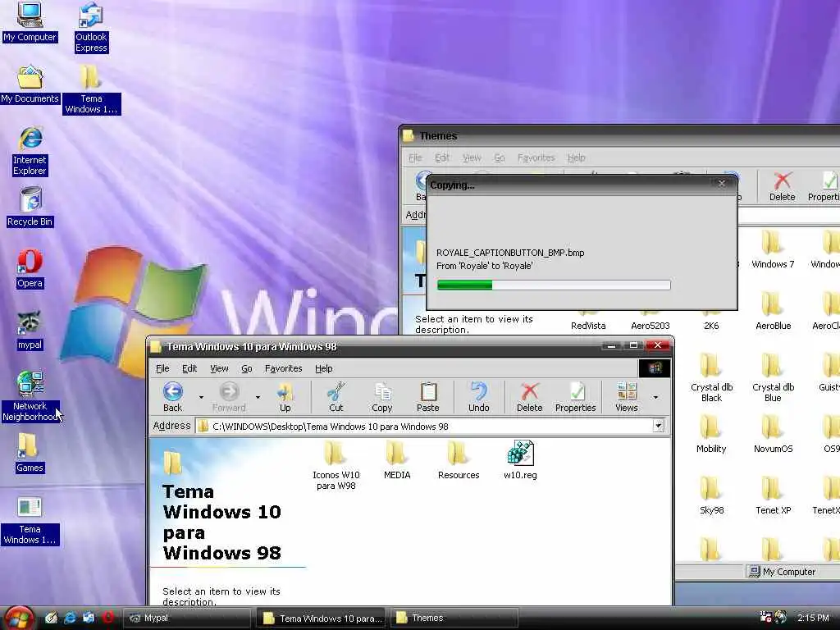The height and width of the screenshot is (630, 840).
Task: Click the Undo toolbar icon
Action: click(478, 397)
